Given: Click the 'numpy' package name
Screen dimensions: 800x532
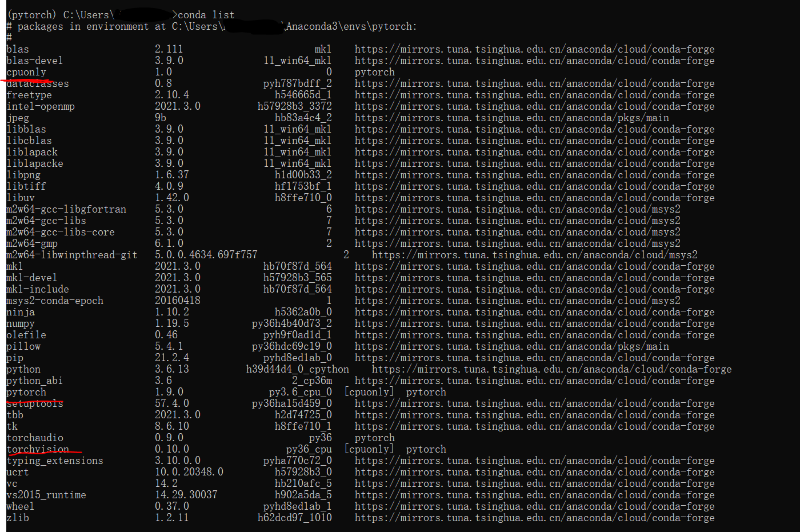Looking at the screenshot, I should (x=21, y=323).
